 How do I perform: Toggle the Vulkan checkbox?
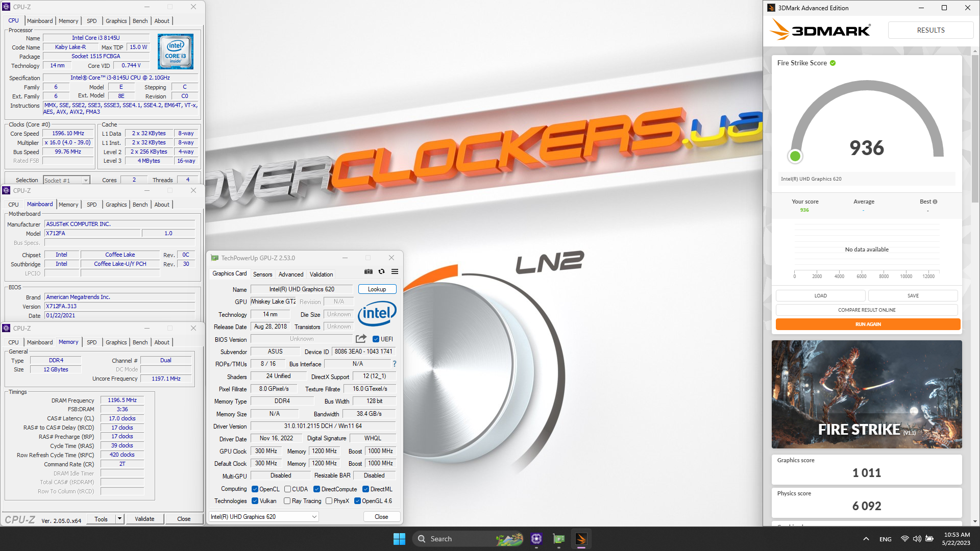click(x=255, y=501)
